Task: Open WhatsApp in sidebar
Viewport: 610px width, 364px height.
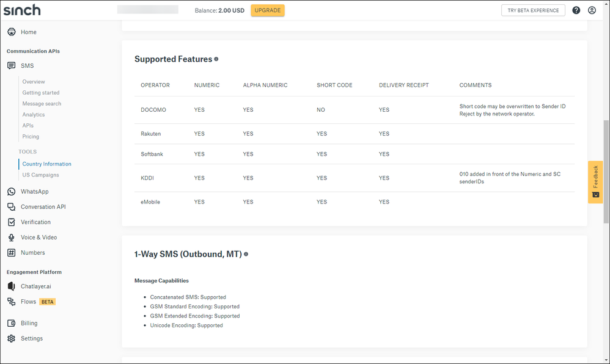Action: click(35, 191)
